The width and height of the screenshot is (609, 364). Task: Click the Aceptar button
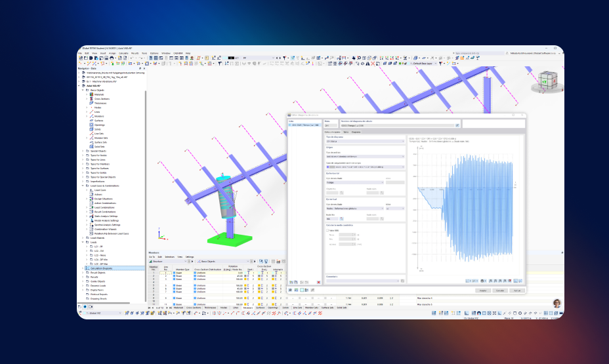pyautogui.click(x=483, y=291)
